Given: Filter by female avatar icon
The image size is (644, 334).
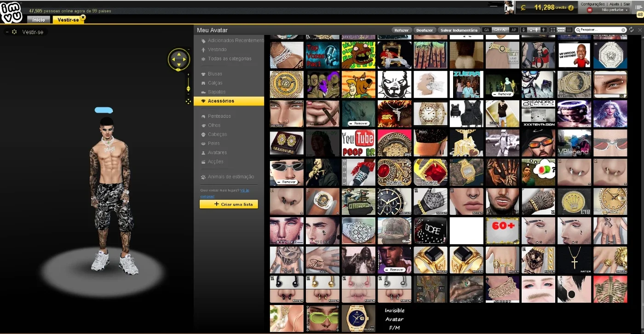Looking at the screenshot, I should 523,30.
